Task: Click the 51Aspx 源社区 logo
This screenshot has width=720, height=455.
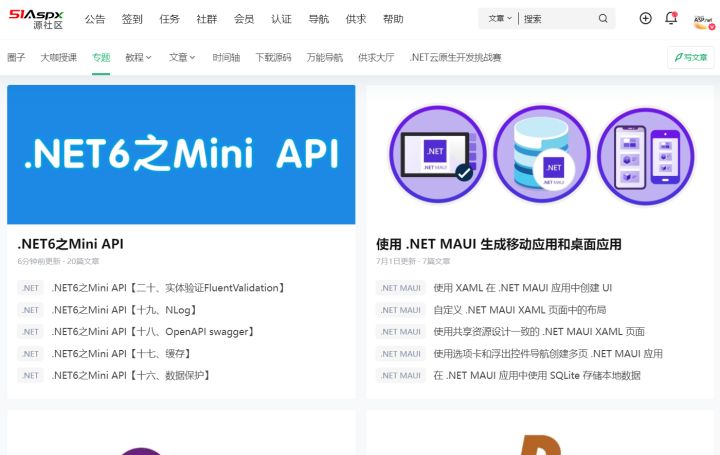Action: 36,19
